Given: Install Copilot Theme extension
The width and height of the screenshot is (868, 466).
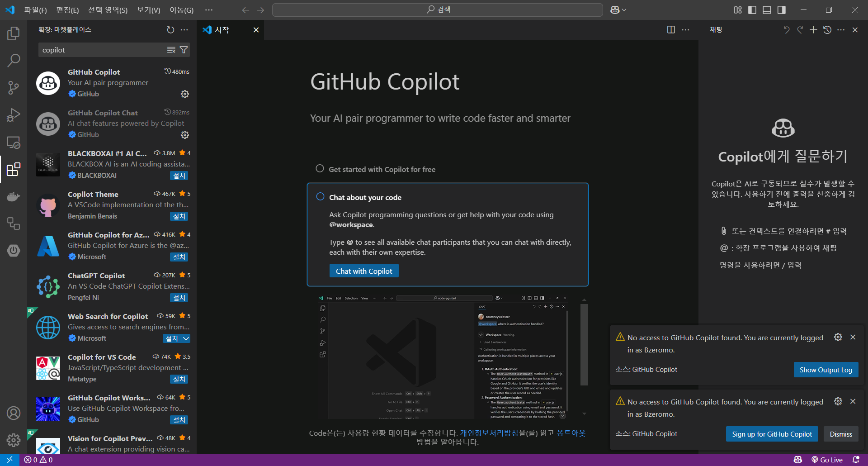Looking at the screenshot, I should point(179,216).
